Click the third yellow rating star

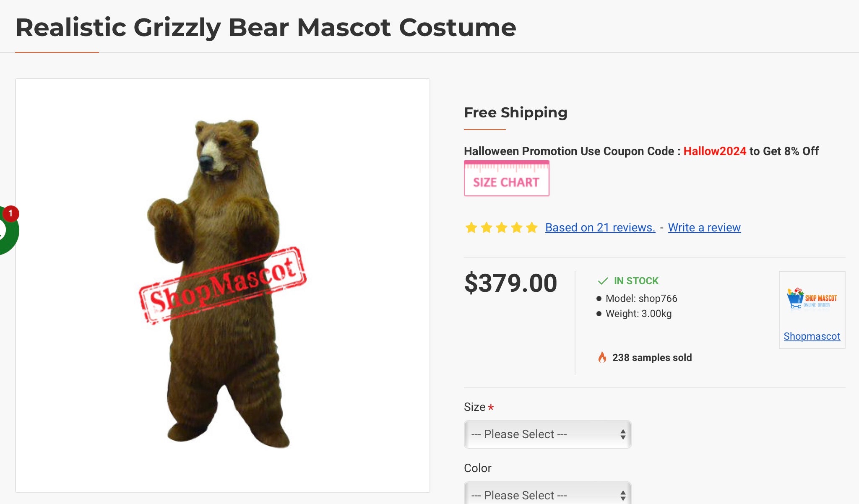(502, 228)
